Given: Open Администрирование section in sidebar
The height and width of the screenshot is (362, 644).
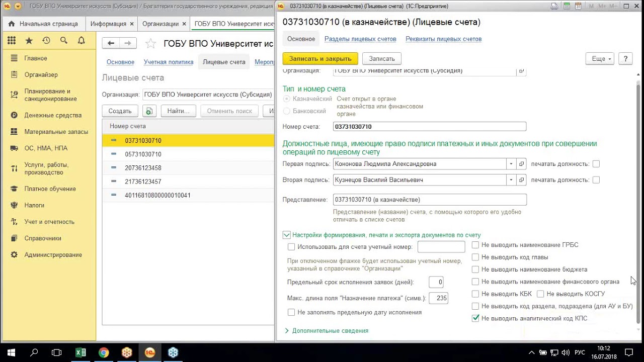Looking at the screenshot, I should tap(53, 255).
